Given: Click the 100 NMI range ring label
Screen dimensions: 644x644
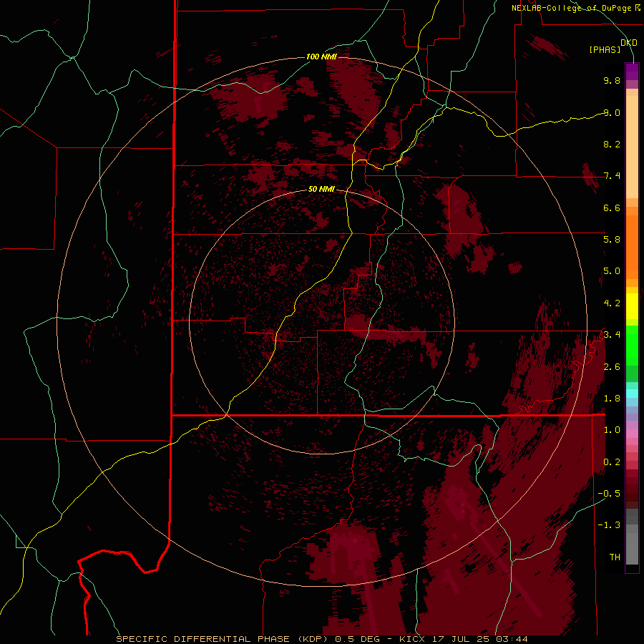Looking at the screenshot, I should [321, 57].
